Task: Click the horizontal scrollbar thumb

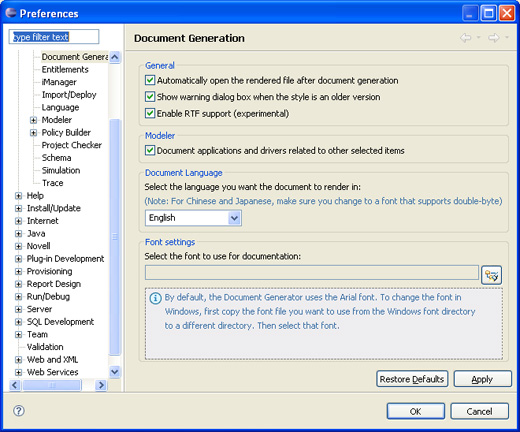Action: coord(52,385)
